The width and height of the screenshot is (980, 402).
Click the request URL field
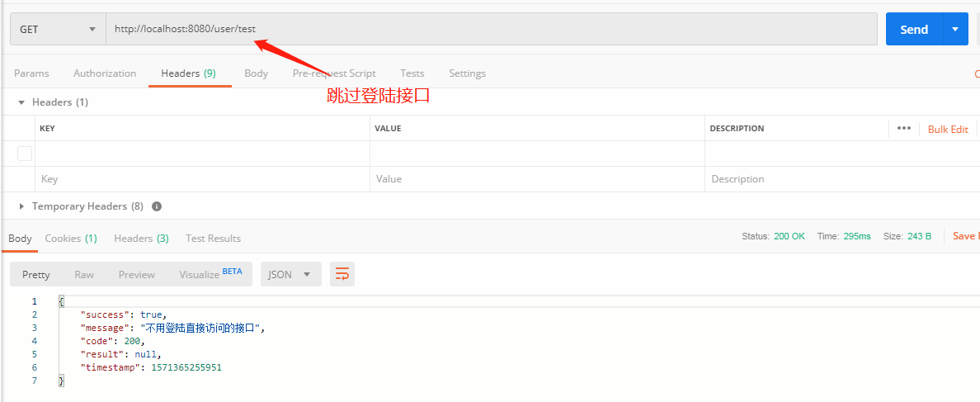coord(492,30)
